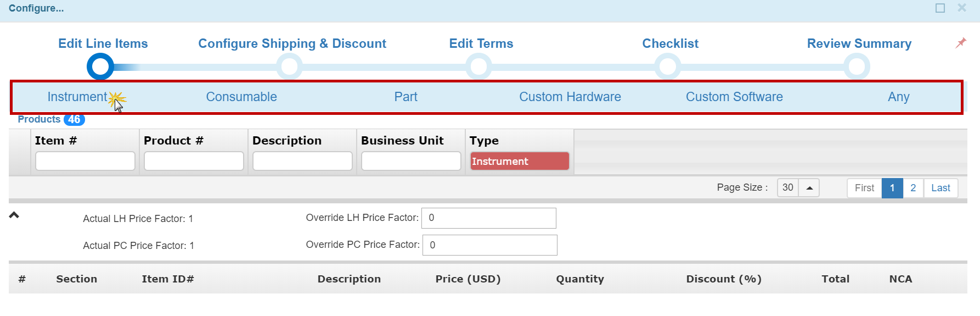Click the Type filter showing Instrument
This screenshot has height=316, width=980.
pos(519,161)
